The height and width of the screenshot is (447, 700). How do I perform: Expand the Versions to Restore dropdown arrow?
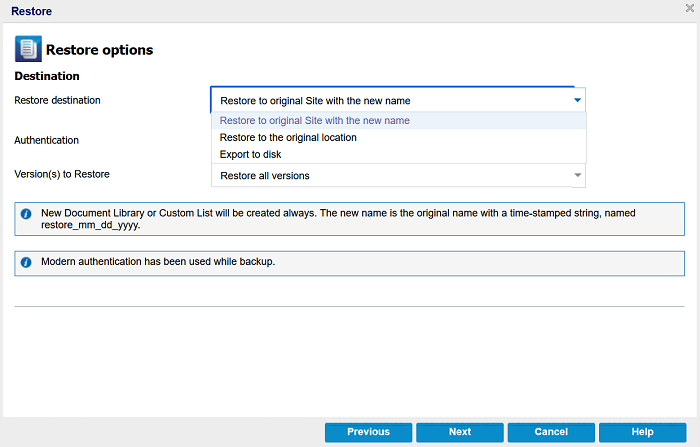577,175
